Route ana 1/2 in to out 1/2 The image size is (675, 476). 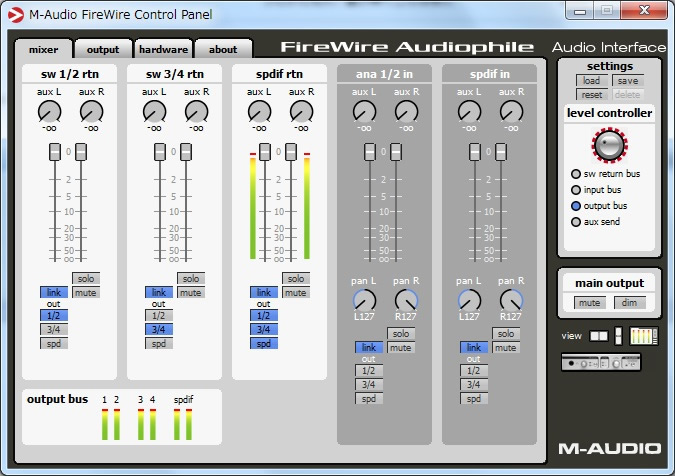[x=369, y=371]
